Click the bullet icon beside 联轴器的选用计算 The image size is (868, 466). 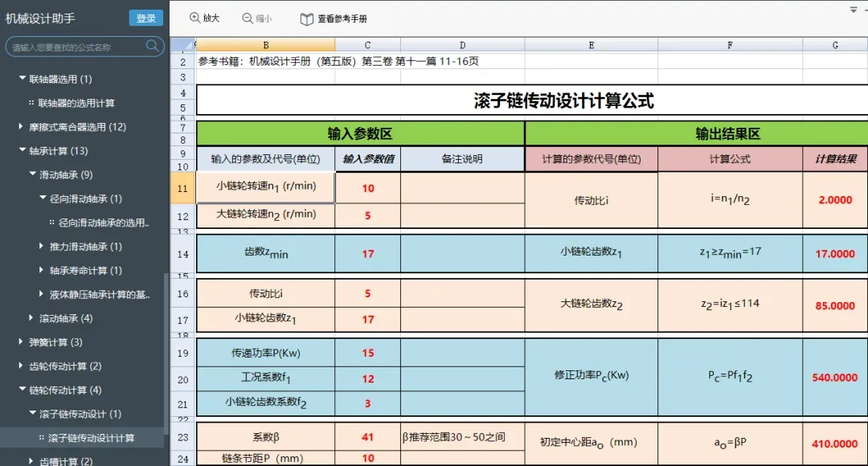pyautogui.click(x=31, y=103)
